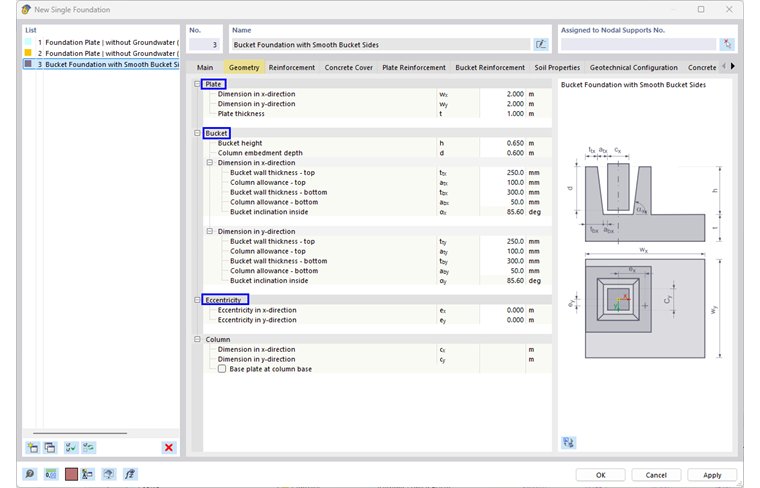
Task: Click y-direction Column allowance - bottom value 50.0
Action: [x=503, y=271]
